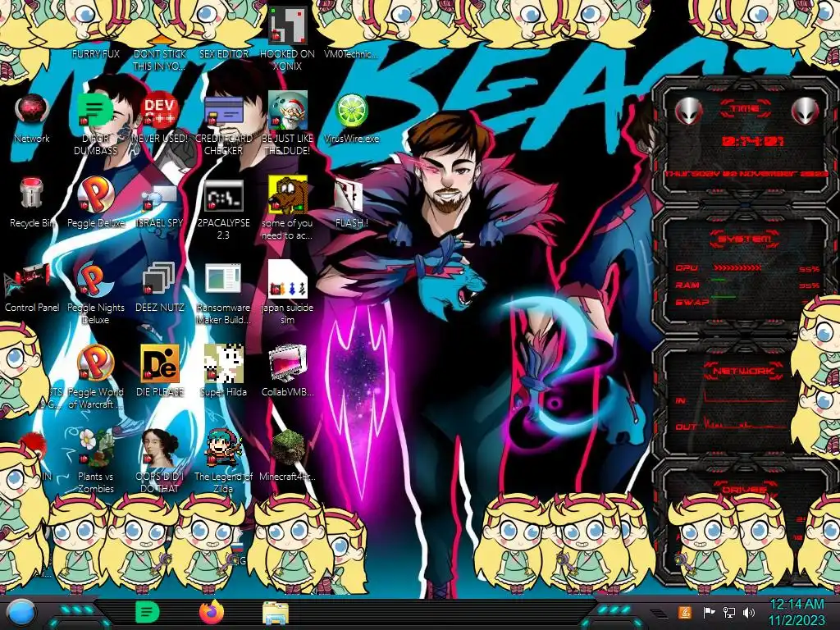Open Ransomware Maker Build... icon
Viewport: 840px width, 630px height.
coord(223,279)
